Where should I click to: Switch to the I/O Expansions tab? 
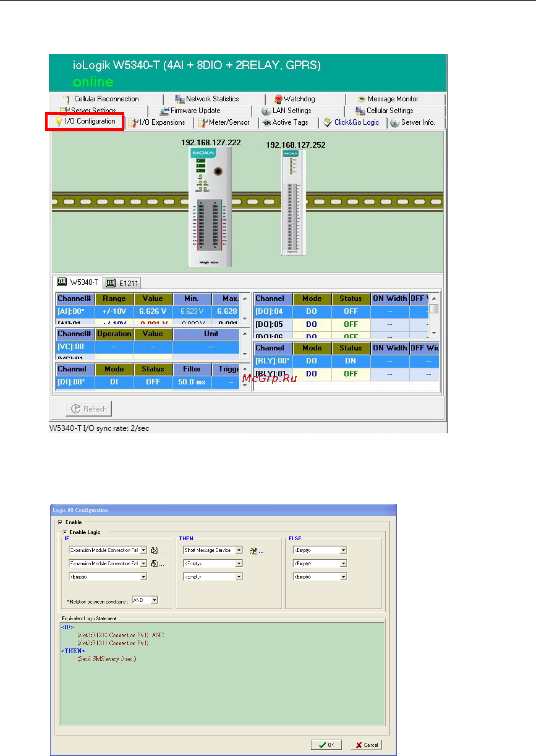157,122
